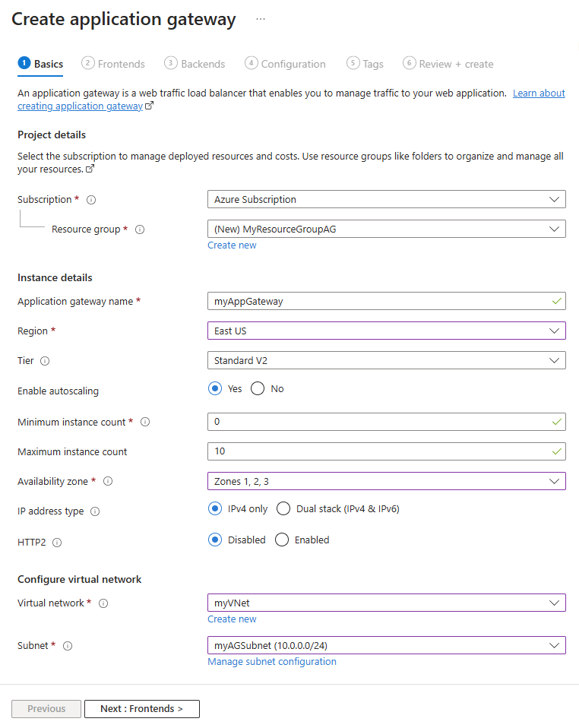Image resolution: width=579 pixels, height=728 pixels.
Task: Set HTTP2 to Enabled
Action: click(281, 540)
